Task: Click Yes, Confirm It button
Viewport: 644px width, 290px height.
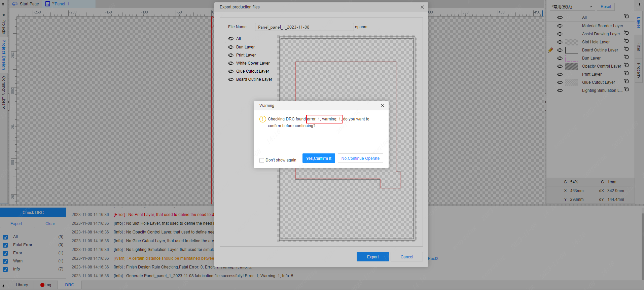Action: coord(319,158)
